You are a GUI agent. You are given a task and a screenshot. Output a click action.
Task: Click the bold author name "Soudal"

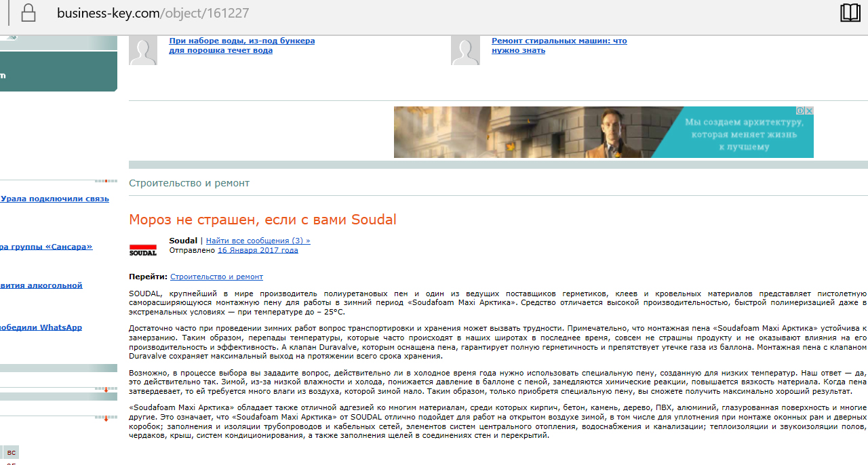183,241
